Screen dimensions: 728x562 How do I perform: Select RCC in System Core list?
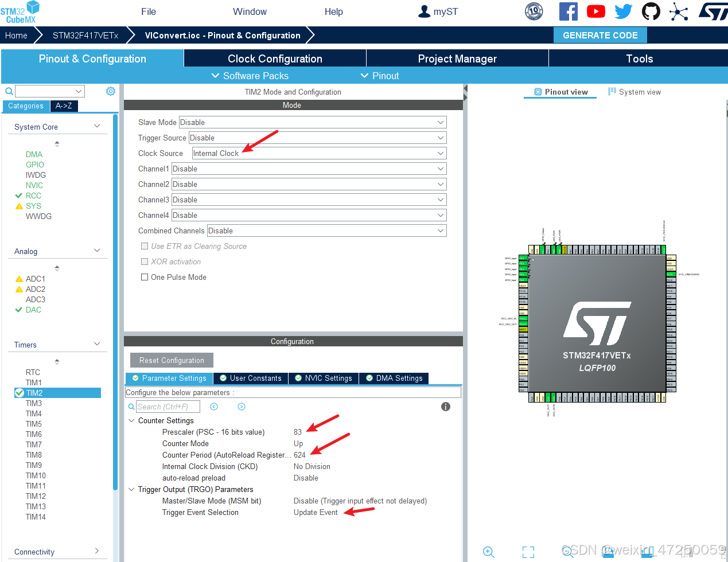point(33,196)
